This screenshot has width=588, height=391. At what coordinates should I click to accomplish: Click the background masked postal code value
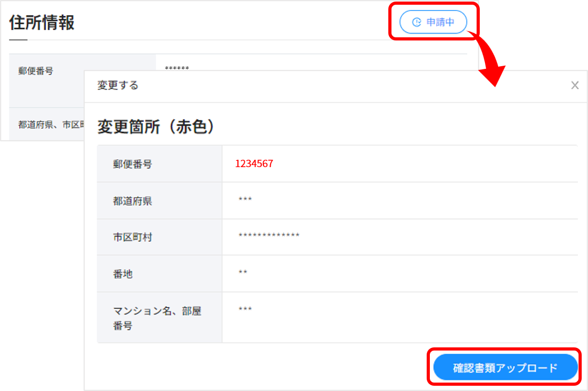(177, 68)
